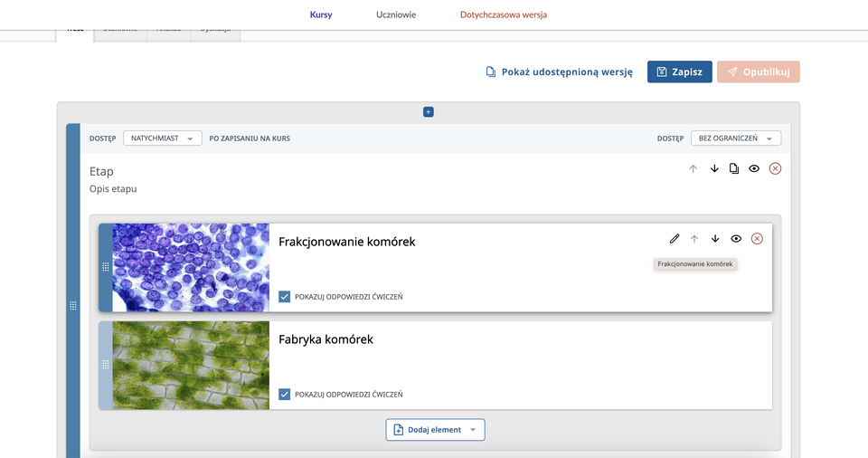868x458 pixels.
Task: Delete the Etap stage
Action: pos(775,168)
